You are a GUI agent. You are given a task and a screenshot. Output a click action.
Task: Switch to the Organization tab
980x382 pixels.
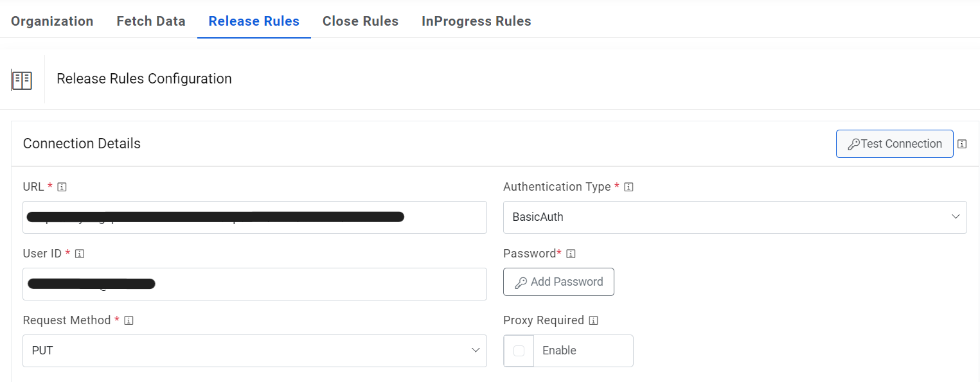pos(52,21)
